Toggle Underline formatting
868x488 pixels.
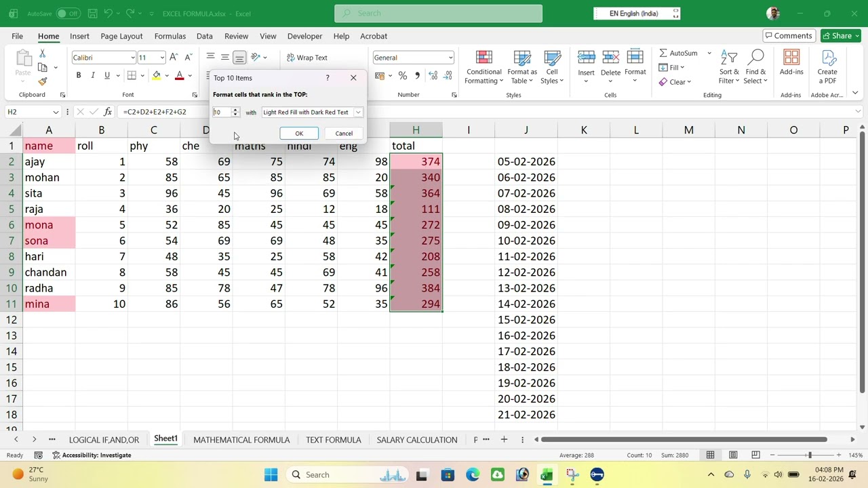[107, 75]
